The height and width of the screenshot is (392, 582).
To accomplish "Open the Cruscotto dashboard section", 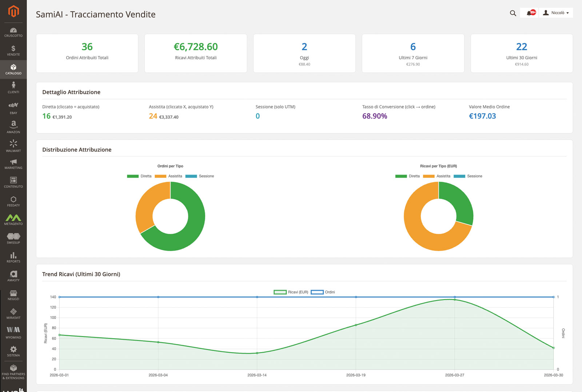I will [x=13, y=32].
